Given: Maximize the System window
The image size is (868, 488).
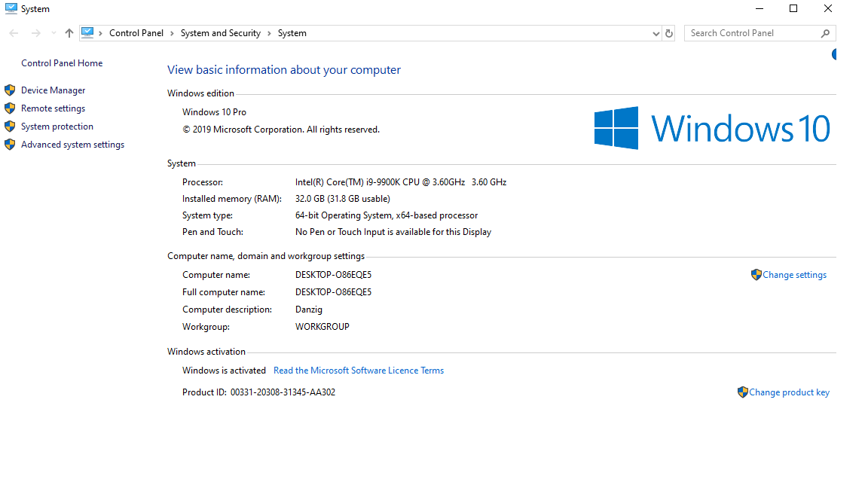Looking at the screenshot, I should click(793, 8).
